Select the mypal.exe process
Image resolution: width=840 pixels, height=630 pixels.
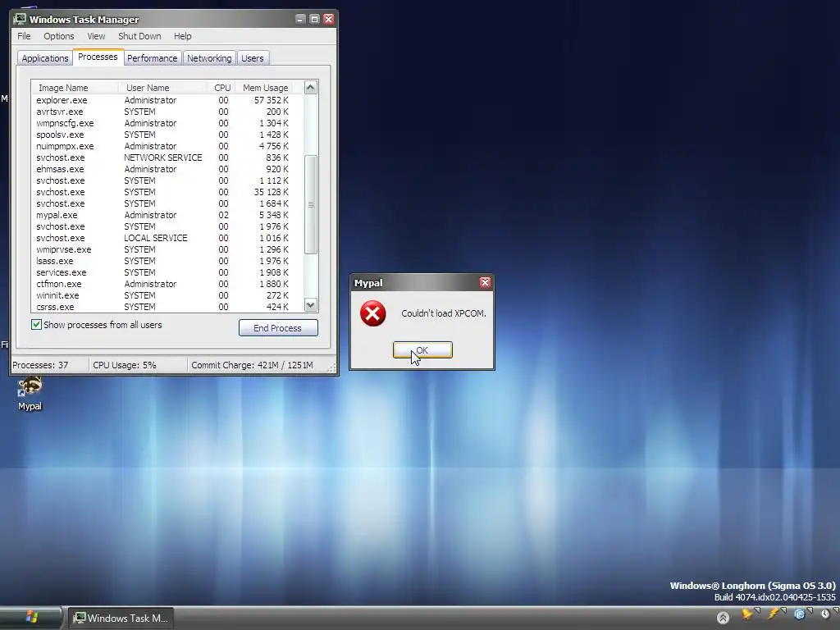[x=167, y=215]
